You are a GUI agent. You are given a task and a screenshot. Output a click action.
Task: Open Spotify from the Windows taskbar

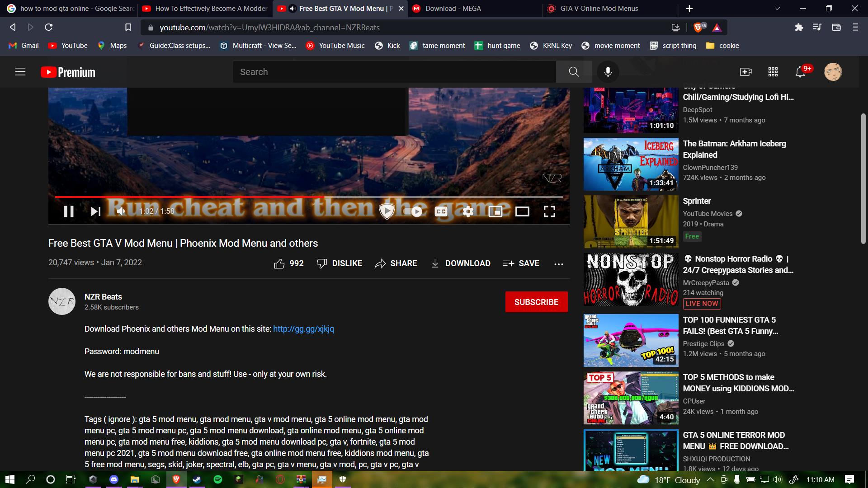point(217,479)
